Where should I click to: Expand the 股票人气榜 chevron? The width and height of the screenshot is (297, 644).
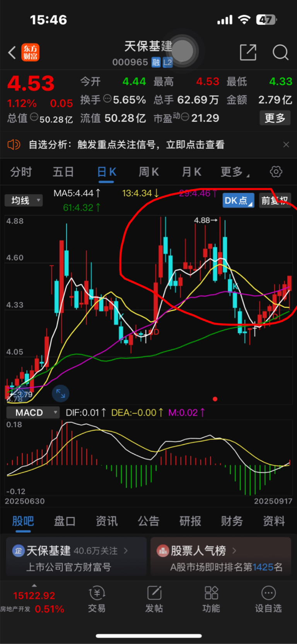pos(234,550)
